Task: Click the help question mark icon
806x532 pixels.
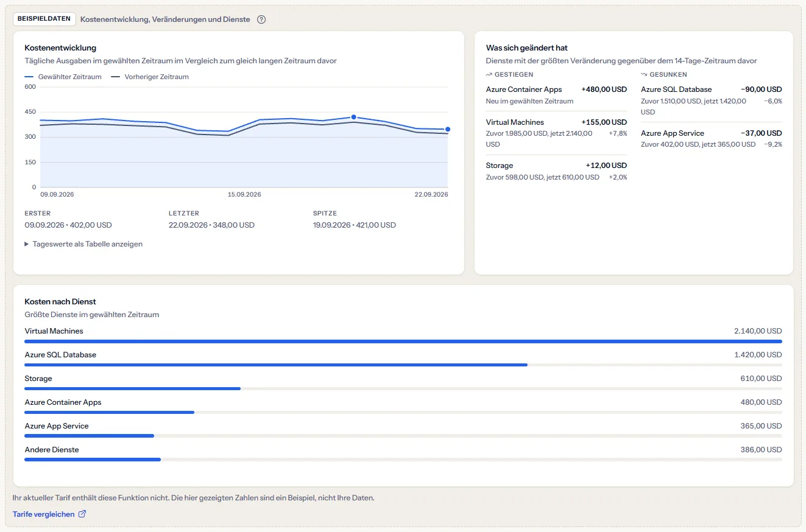Action: pos(261,19)
